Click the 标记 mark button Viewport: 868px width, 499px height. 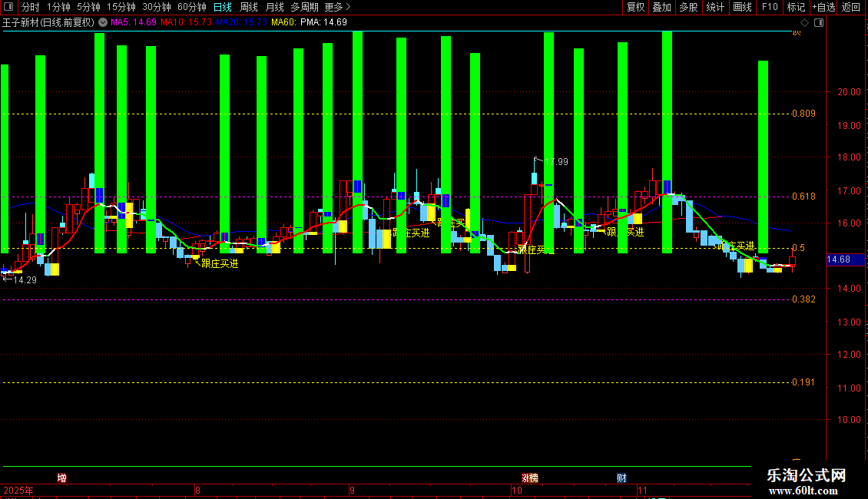(796, 7)
